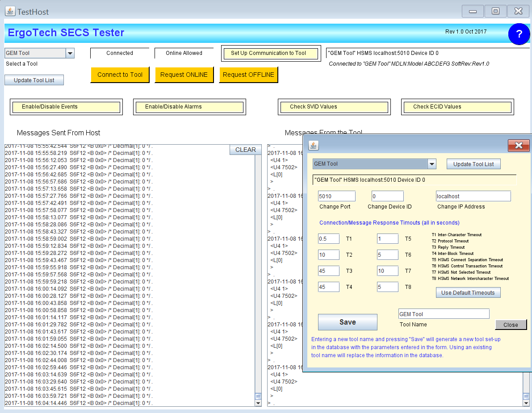Click Check ECID Values button
This screenshot has width=532, height=413.
457,107
